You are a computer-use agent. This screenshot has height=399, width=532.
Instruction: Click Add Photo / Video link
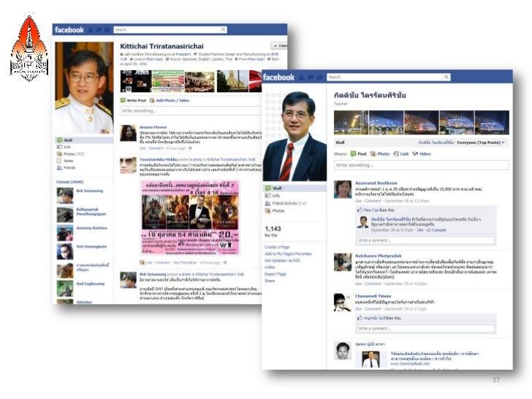point(172,100)
